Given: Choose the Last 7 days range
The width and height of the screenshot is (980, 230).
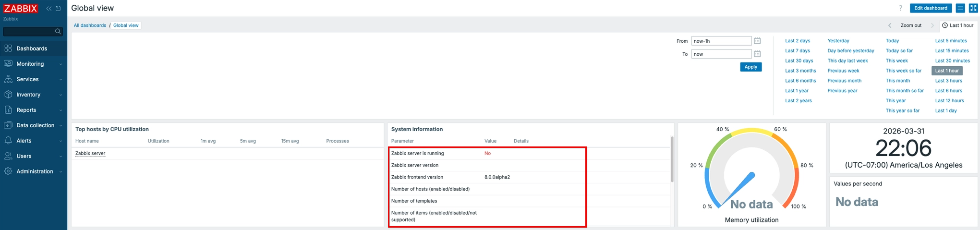Looking at the screenshot, I should 797,51.
